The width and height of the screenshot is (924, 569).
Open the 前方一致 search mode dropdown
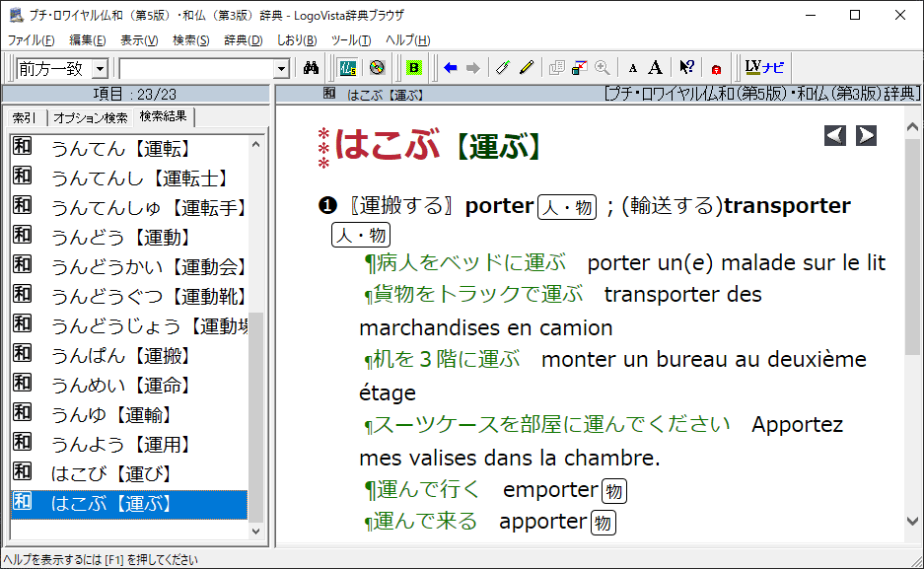coord(100,69)
